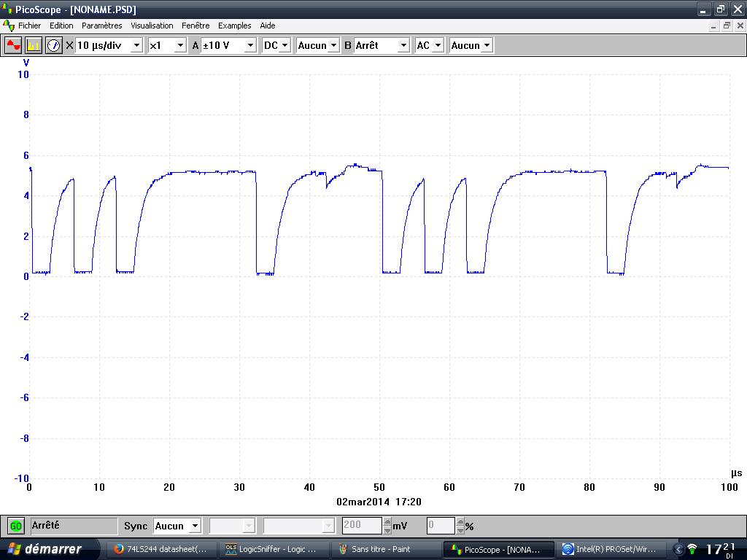Click the Aide menu

click(x=268, y=26)
